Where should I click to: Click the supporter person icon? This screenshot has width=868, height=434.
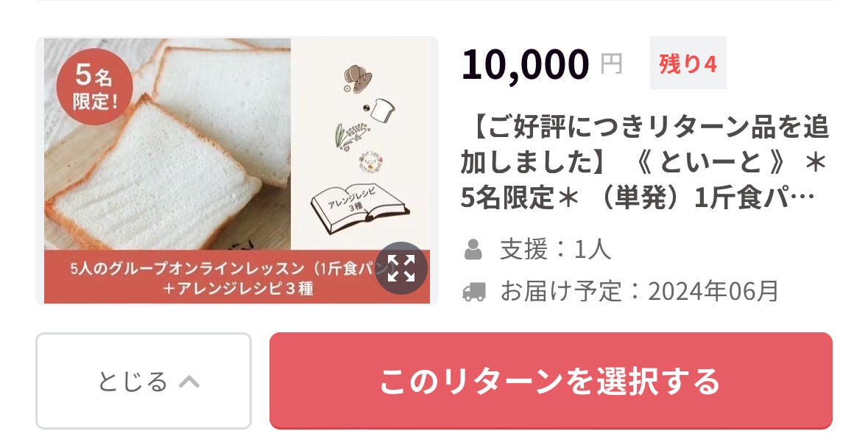[x=473, y=250]
